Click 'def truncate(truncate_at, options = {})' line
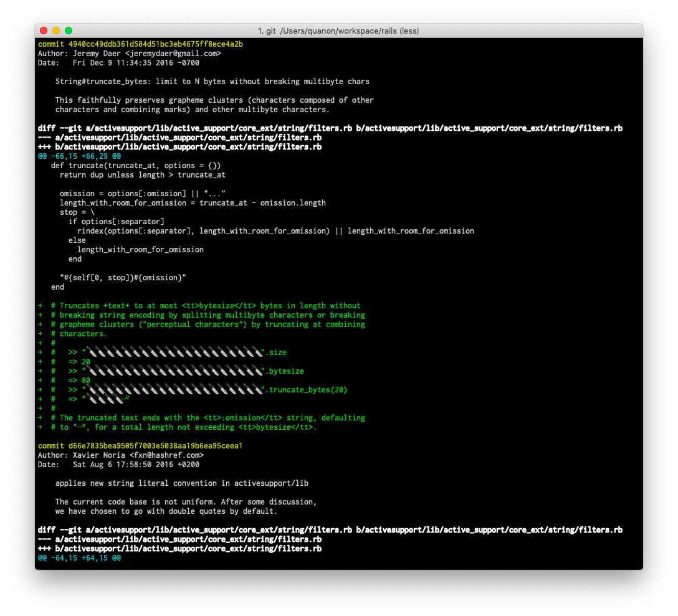Viewport: 678px width, 616px height. click(x=136, y=166)
